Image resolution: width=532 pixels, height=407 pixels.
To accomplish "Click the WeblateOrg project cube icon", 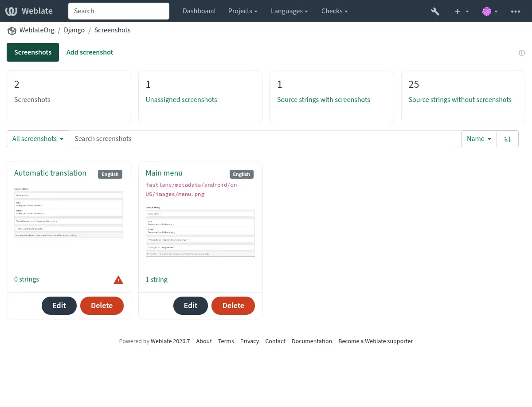I will click(12, 31).
